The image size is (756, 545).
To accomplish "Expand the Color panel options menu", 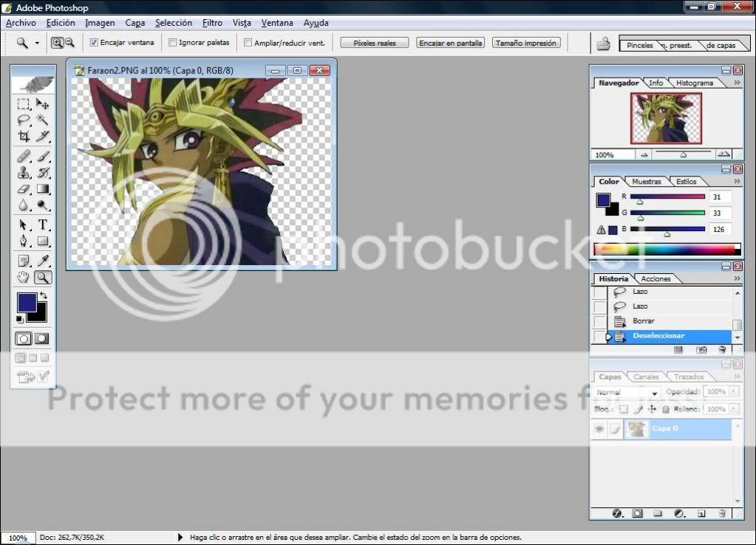I will [736, 181].
